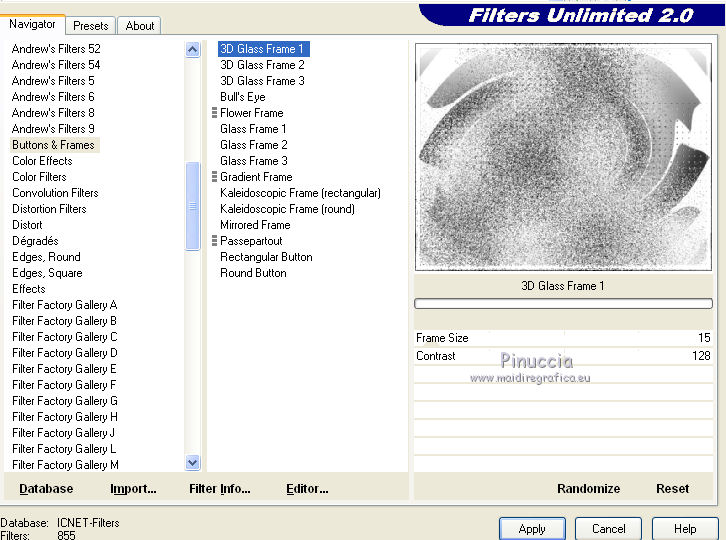Select Andrew's Filters 52 category
The width and height of the screenshot is (726, 540).
[x=56, y=49]
